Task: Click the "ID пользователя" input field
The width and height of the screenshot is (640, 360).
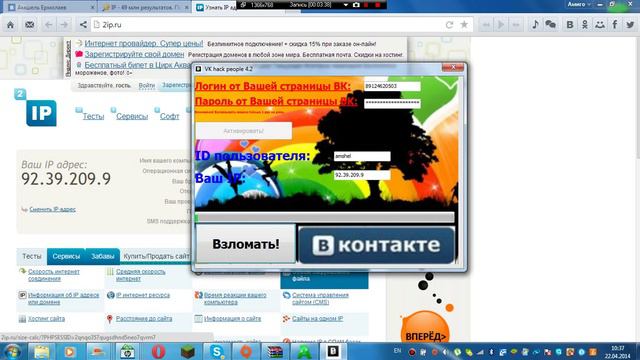Action: [362, 156]
